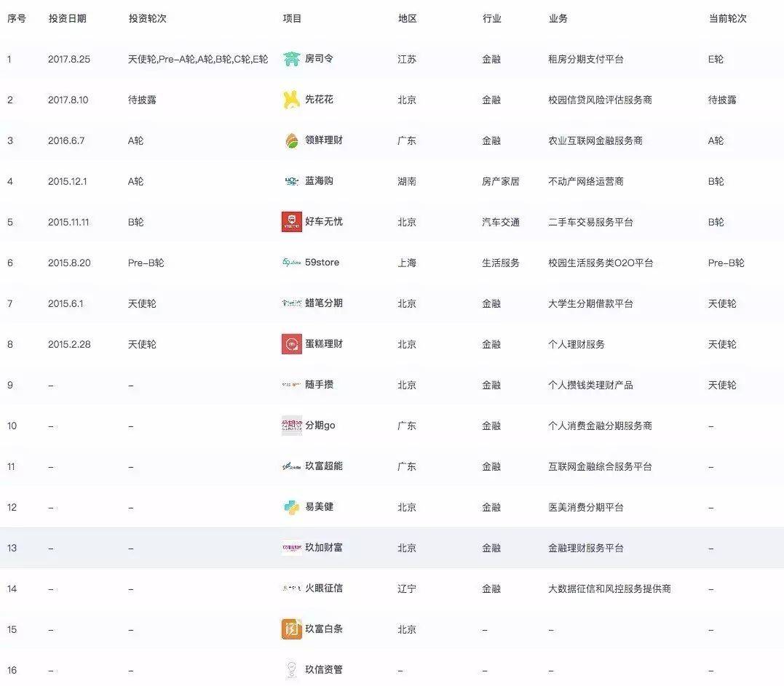Open the 先花花 project link
Viewport: 784px width, 686px height.
319,100
